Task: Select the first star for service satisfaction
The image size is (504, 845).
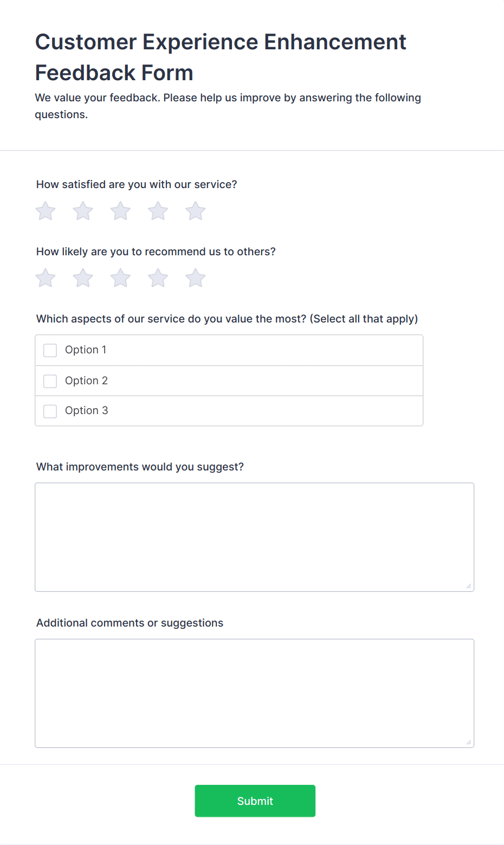Action: pyautogui.click(x=45, y=211)
